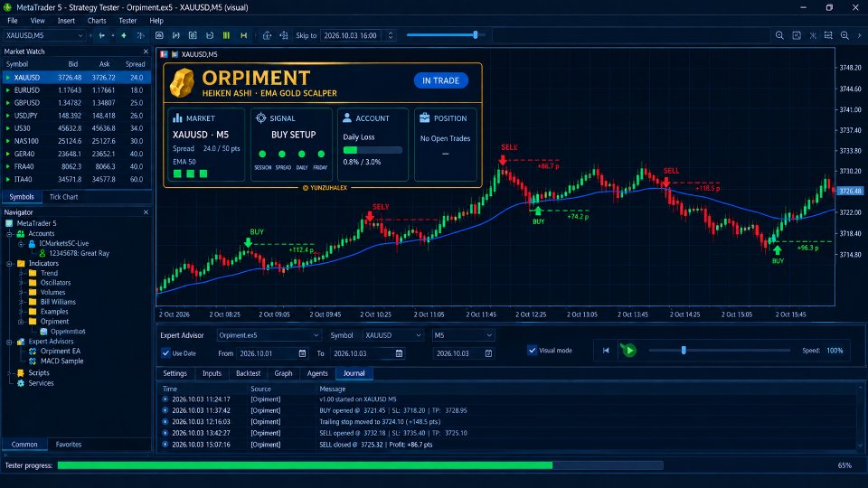868x488 pixels.
Task: Close the Market Watch panel
Action: pyautogui.click(x=146, y=52)
